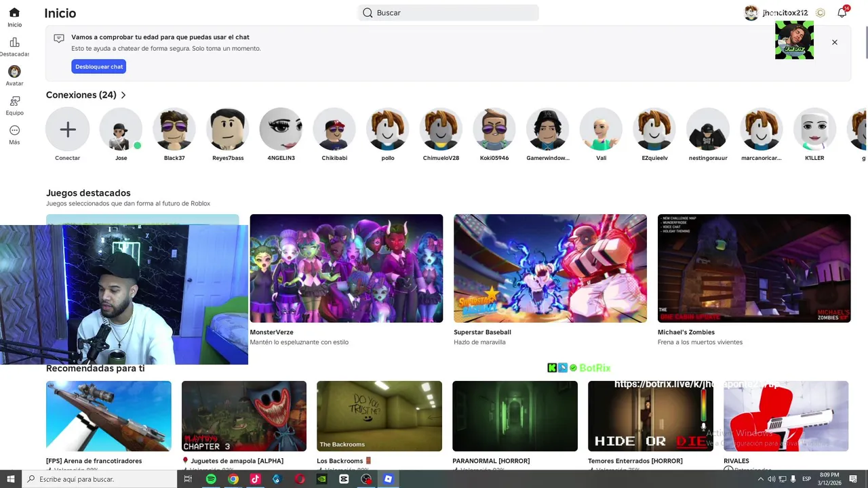The height and width of the screenshot is (488, 868).
Task: Open the notifications bell icon
Action: coord(842,13)
